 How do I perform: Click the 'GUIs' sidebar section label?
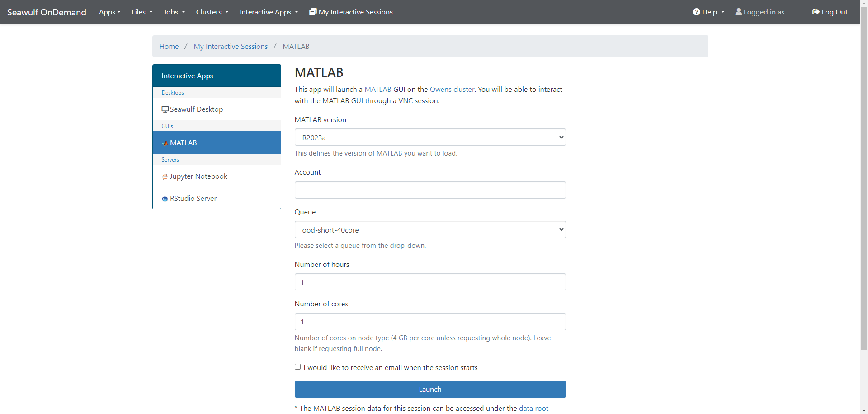(x=167, y=126)
